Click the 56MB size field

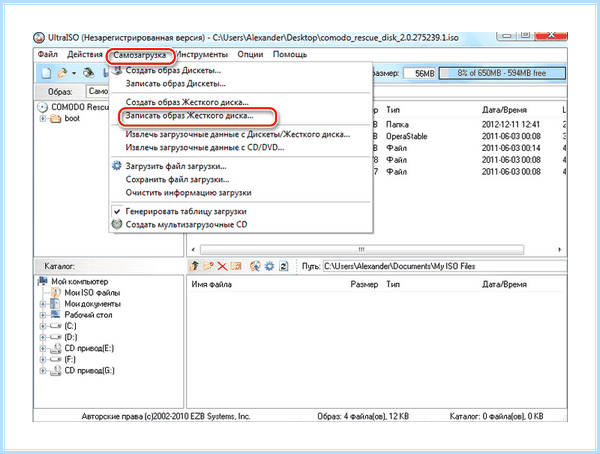coord(419,73)
